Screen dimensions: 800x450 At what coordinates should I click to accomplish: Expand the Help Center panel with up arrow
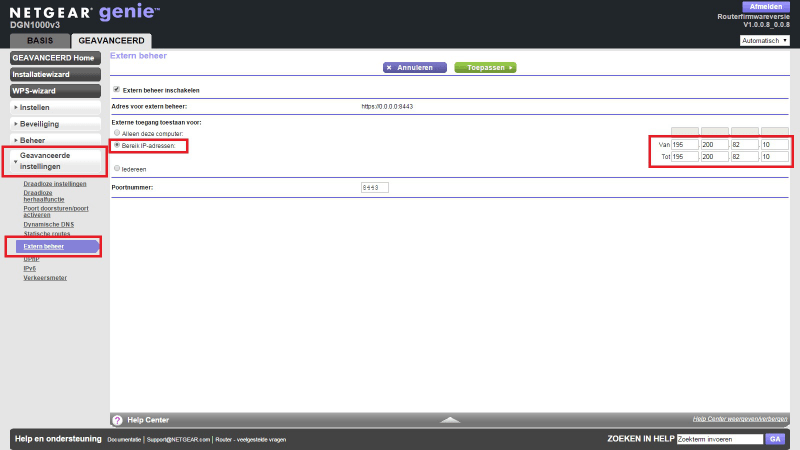tap(450, 420)
